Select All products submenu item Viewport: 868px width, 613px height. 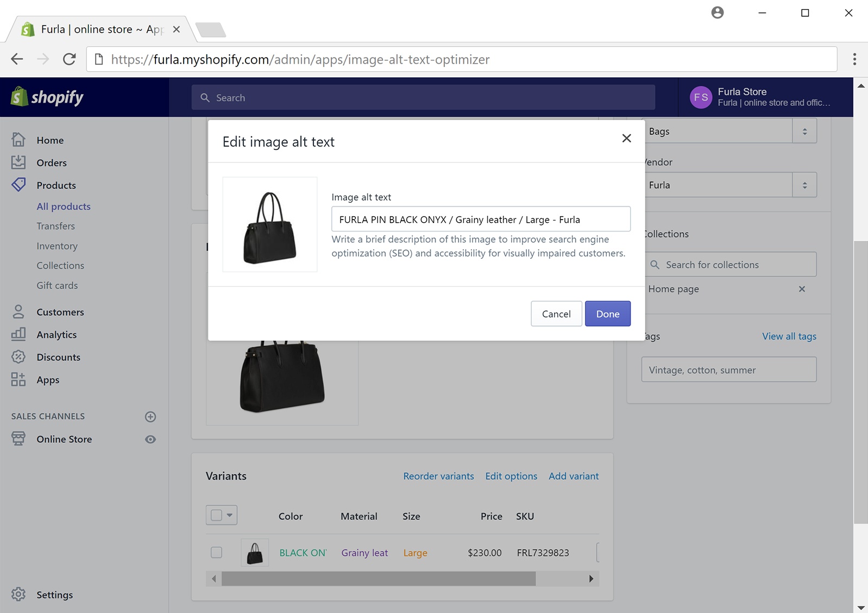pos(64,207)
